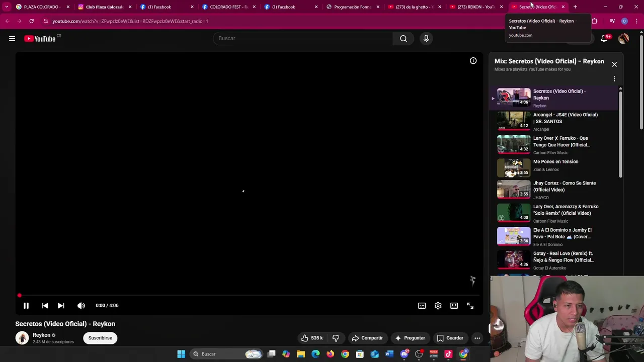This screenshot has width=644, height=362.
Task: Open Chrome three-dot menu
Action: click(636, 21)
